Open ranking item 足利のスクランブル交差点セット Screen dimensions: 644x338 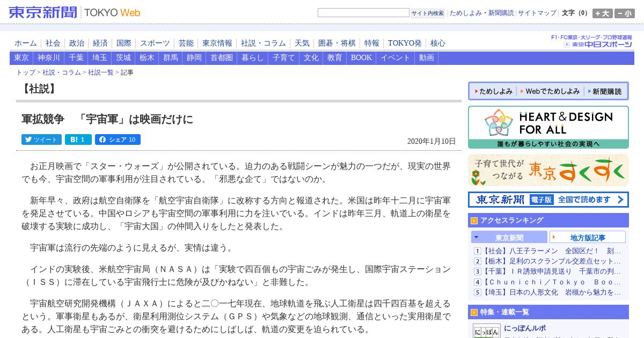pos(552,261)
